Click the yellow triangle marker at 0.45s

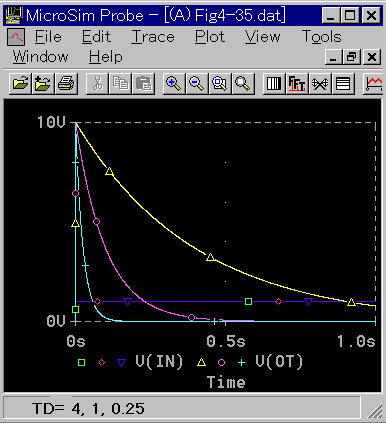coord(210,257)
